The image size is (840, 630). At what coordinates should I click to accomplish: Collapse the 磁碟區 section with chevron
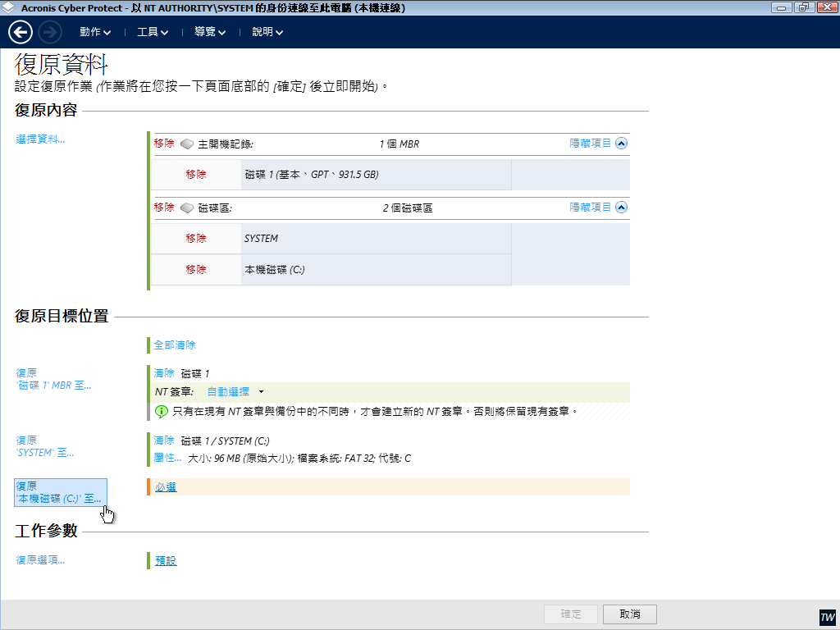[621, 208]
